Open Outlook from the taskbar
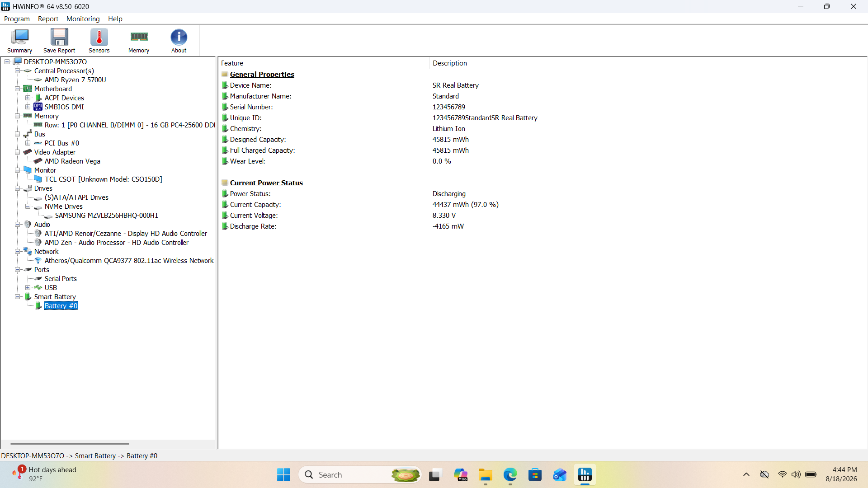The width and height of the screenshot is (868, 488). (560, 474)
